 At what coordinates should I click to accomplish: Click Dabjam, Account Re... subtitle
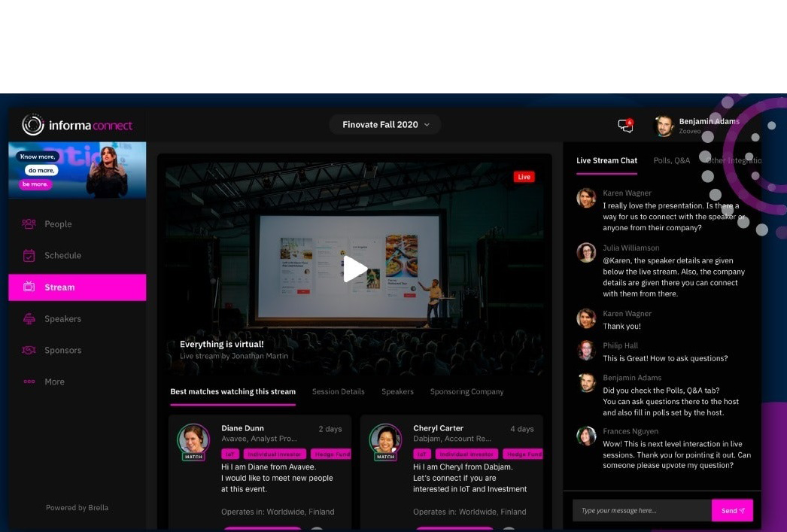point(452,439)
